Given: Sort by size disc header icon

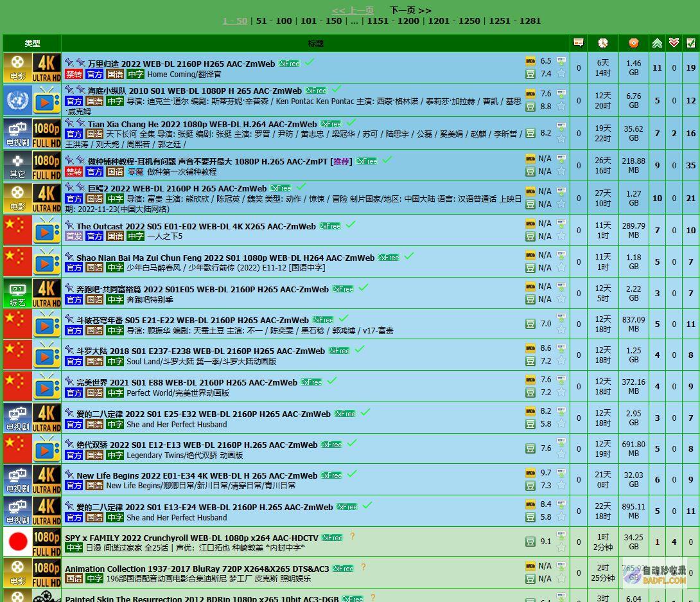Looking at the screenshot, I should click(x=633, y=43).
